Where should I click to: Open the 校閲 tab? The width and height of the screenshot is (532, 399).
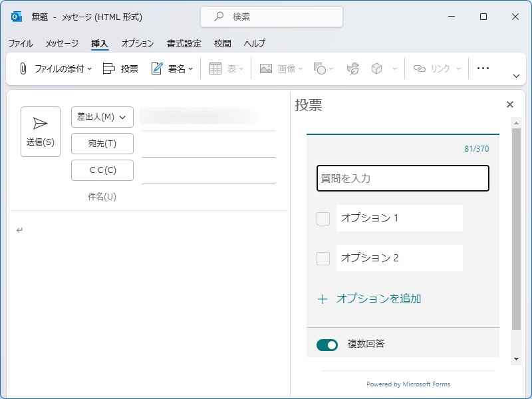point(223,43)
